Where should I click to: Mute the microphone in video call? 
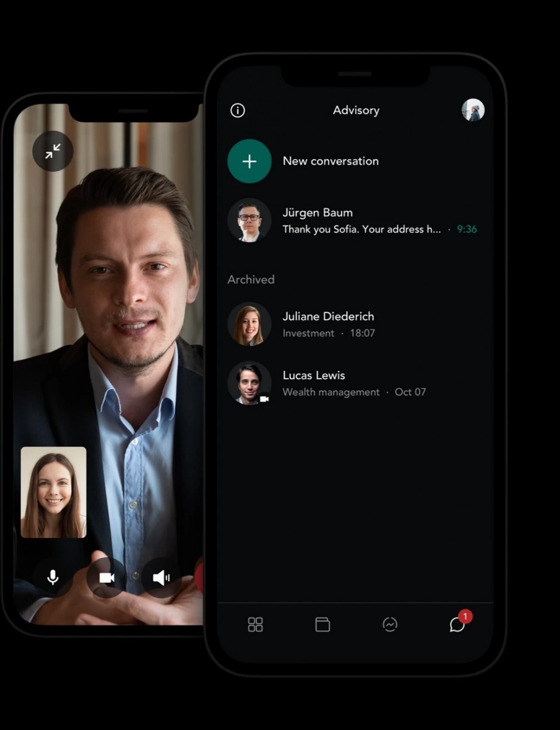click(x=53, y=577)
